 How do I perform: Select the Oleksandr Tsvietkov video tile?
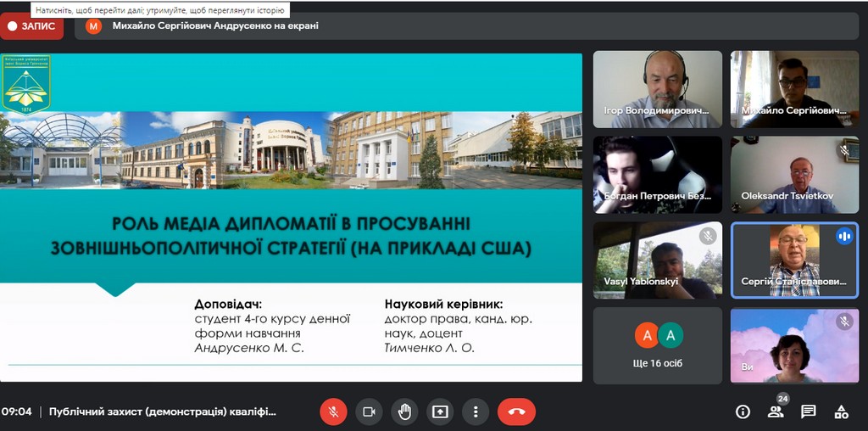tap(794, 175)
